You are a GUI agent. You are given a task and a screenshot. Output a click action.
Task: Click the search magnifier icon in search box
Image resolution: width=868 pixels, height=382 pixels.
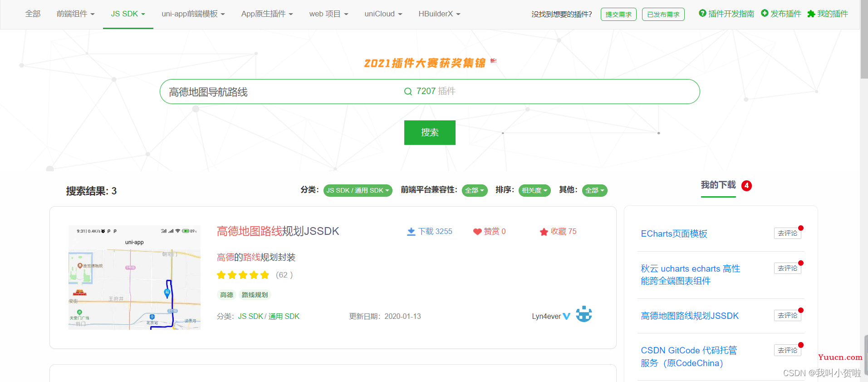pos(408,91)
